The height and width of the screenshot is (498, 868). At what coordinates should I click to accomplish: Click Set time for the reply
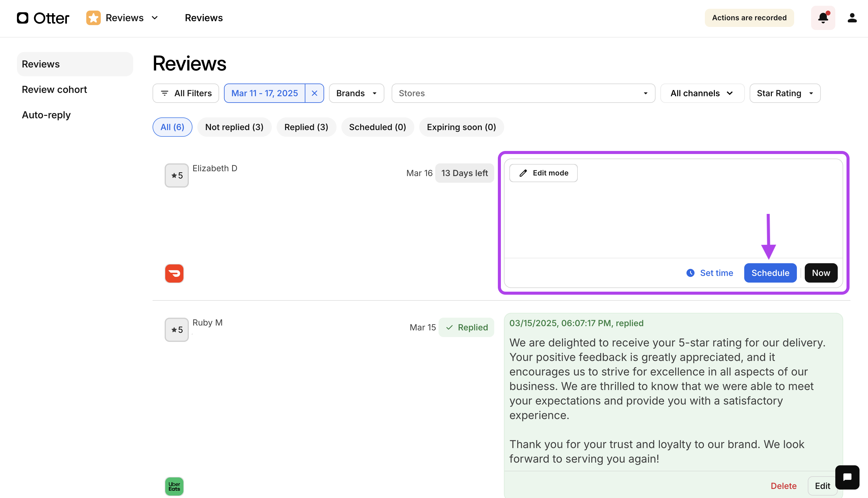coord(710,273)
